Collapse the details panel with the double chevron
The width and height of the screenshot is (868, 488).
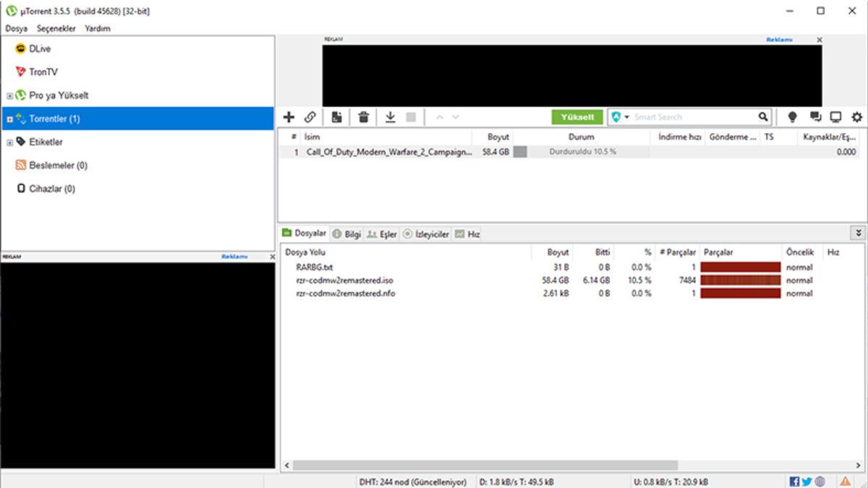(x=856, y=233)
